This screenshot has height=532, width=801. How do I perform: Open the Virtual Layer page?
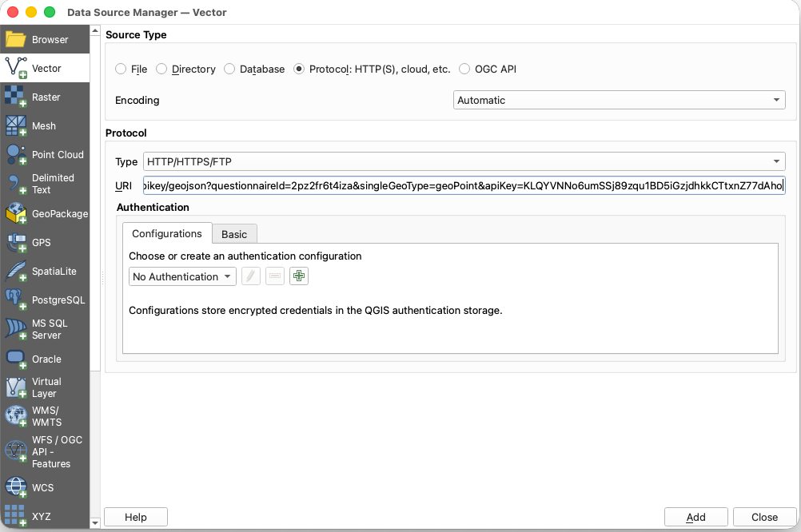(x=45, y=387)
